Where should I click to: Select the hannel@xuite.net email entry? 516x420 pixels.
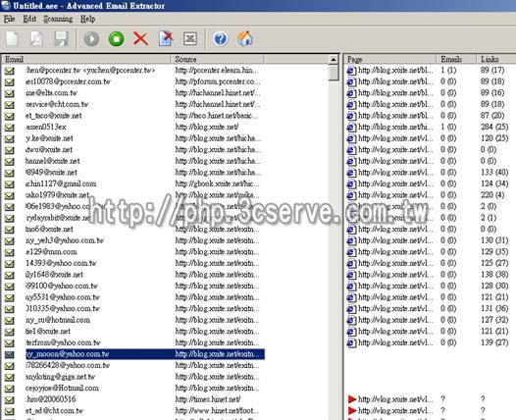53,161
